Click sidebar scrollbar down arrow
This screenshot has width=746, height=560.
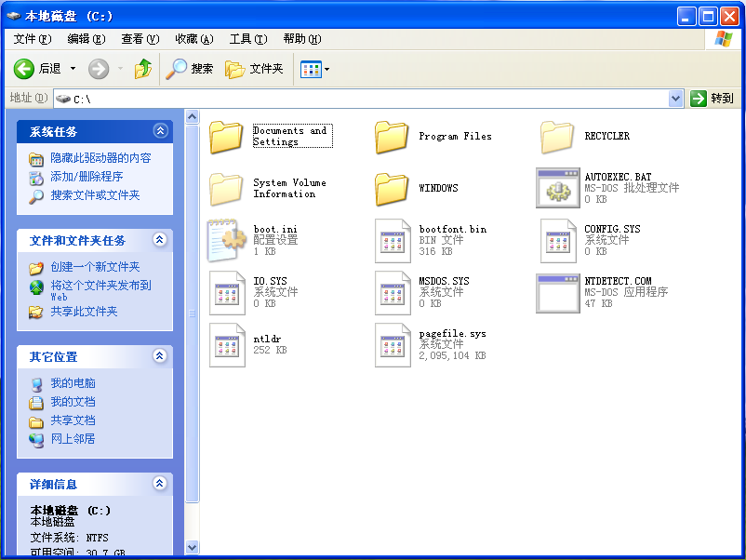click(193, 548)
